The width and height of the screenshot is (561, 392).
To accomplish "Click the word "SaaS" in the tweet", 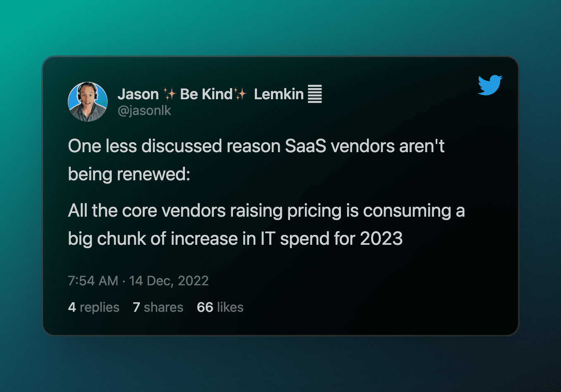I will pos(306,146).
